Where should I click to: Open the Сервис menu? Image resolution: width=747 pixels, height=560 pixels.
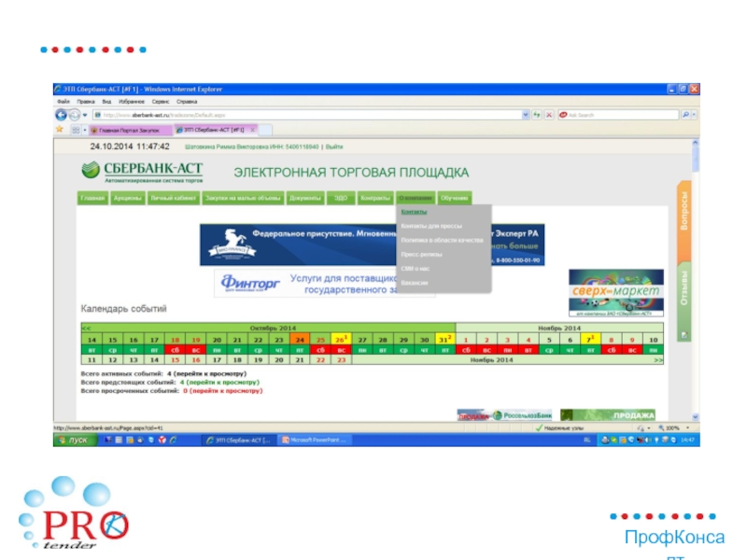tap(161, 102)
